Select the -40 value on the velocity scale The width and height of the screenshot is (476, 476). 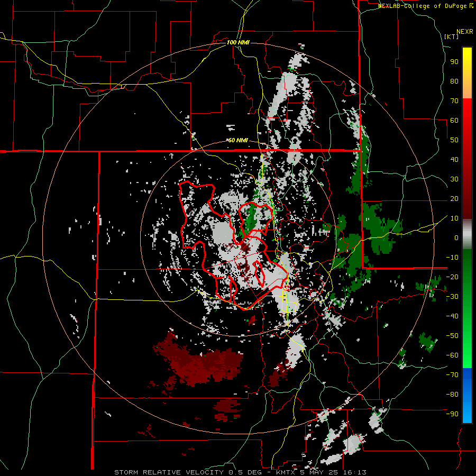pyautogui.click(x=452, y=316)
